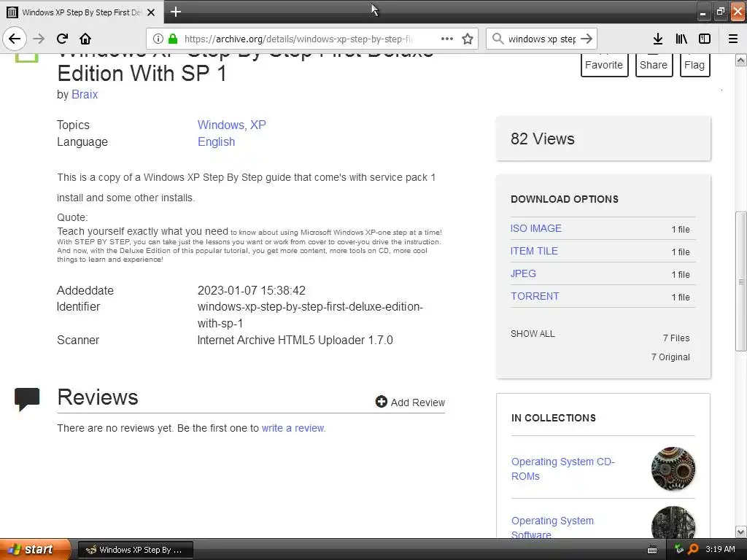This screenshot has height=560, width=747.
Task: Click the Add Review plus icon
Action: [381, 402]
